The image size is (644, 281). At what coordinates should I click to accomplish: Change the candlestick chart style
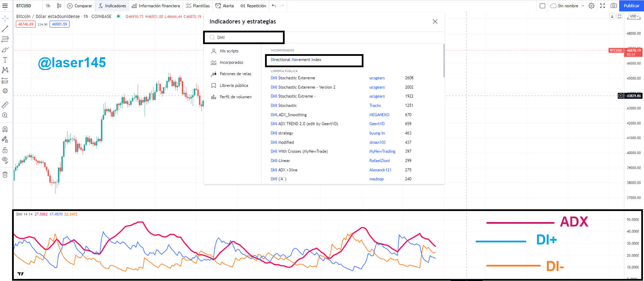[x=59, y=6]
